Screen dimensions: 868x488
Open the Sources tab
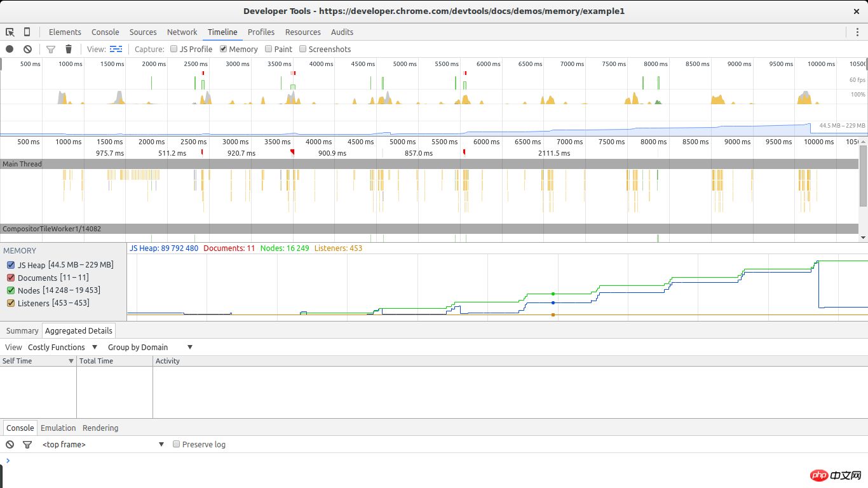pyautogui.click(x=143, y=32)
